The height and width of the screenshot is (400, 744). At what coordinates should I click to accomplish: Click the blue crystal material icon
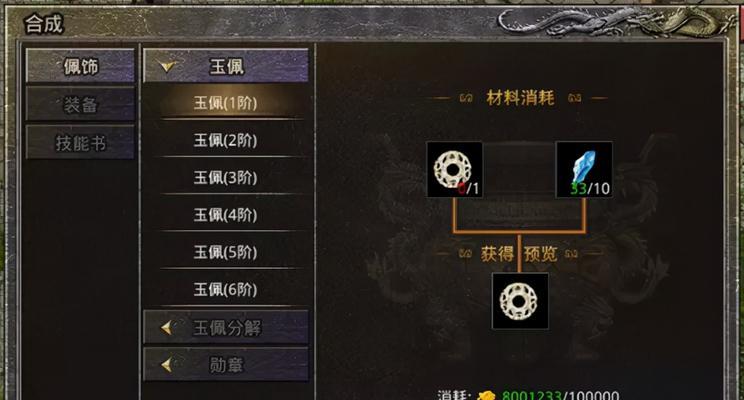tap(584, 169)
